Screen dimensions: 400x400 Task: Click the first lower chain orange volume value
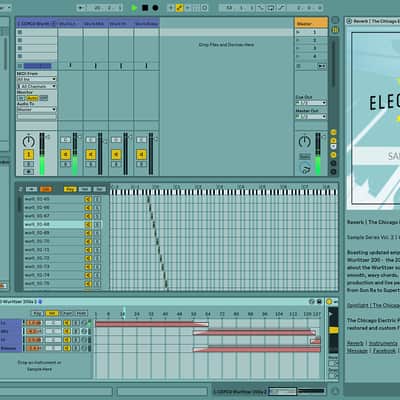point(34,323)
